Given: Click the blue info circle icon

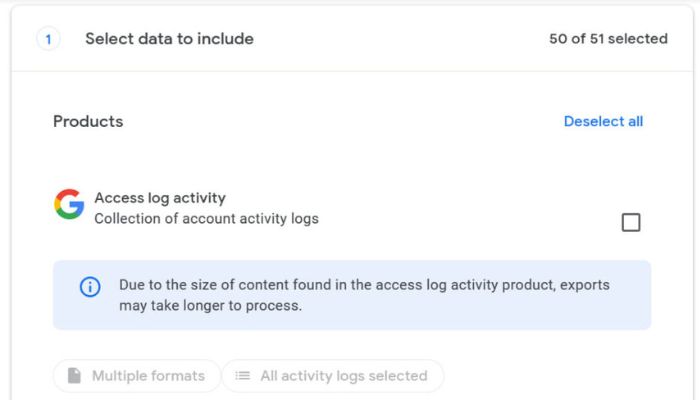Looking at the screenshot, I should point(90,287).
